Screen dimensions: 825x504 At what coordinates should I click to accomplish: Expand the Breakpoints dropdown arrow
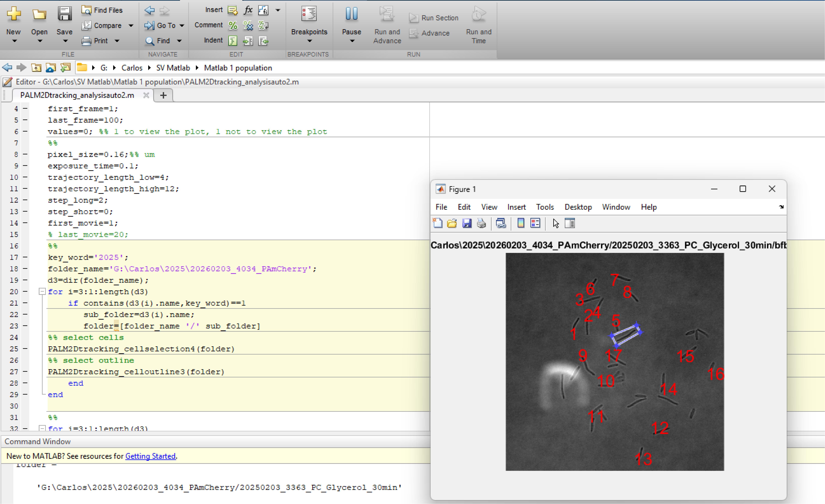[x=310, y=41]
